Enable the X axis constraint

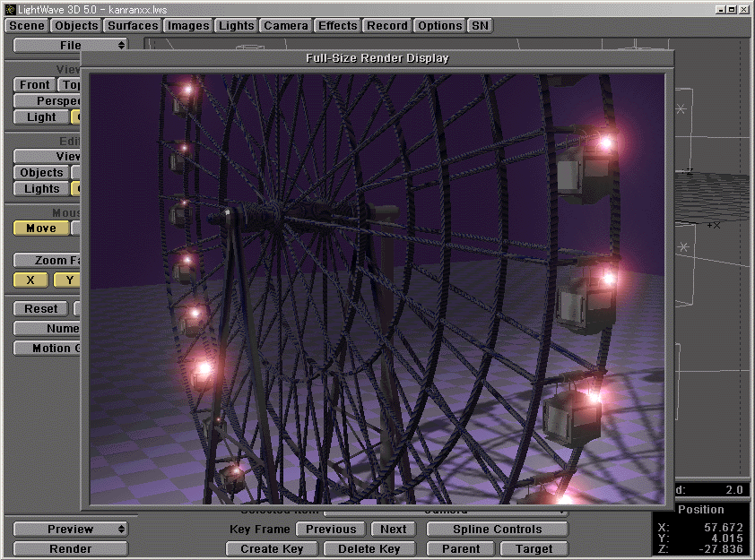pos(30,280)
